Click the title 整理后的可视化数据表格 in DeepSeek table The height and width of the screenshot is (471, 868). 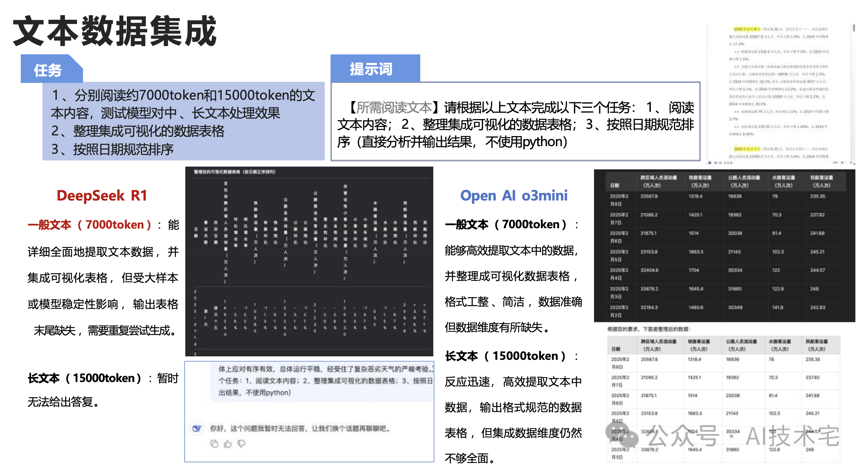tap(234, 172)
